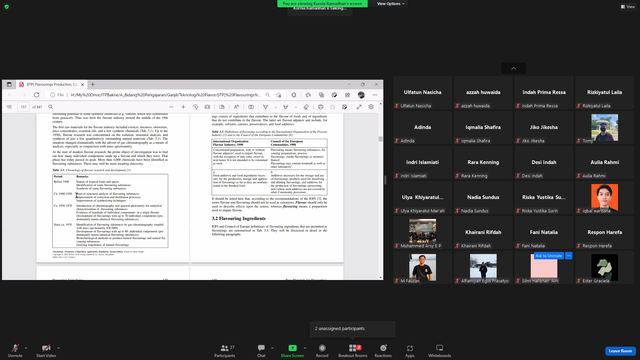Start the video camera
Screen dimensions: 640x360
click(x=46, y=350)
